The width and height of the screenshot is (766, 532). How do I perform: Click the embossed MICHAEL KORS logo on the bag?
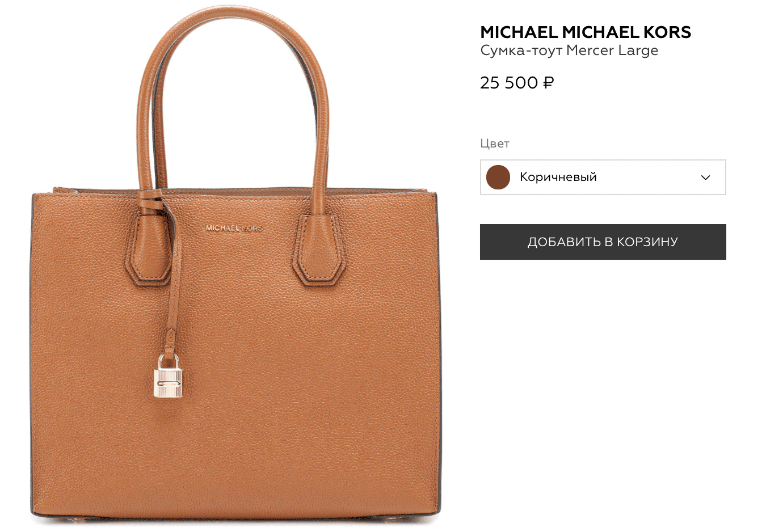coord(234,228)
